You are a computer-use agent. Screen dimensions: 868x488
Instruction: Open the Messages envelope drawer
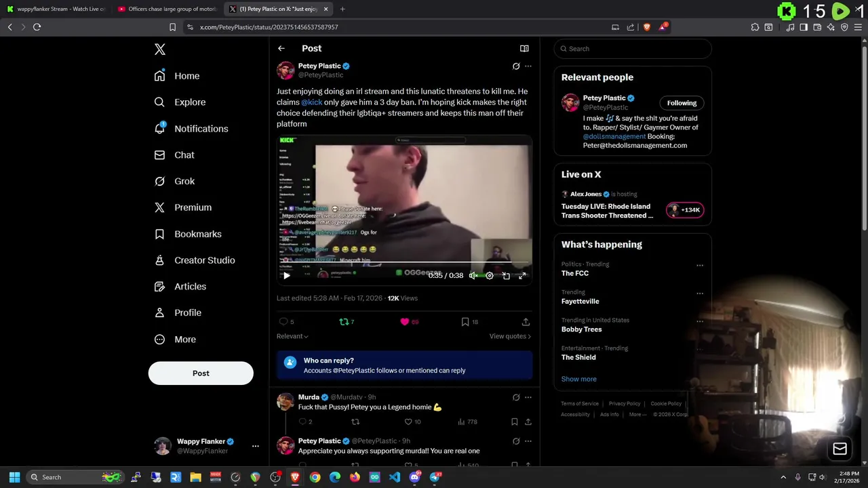pyautogui.click(x=840, y=449)
